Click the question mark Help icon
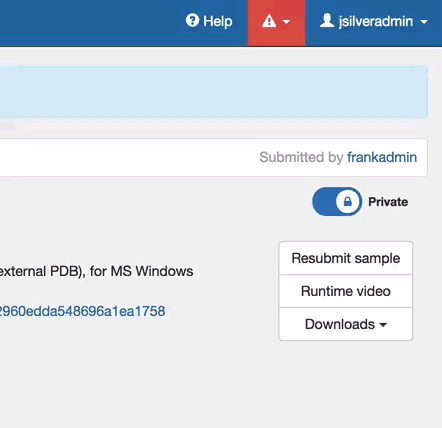 click(x=192, y=20)
